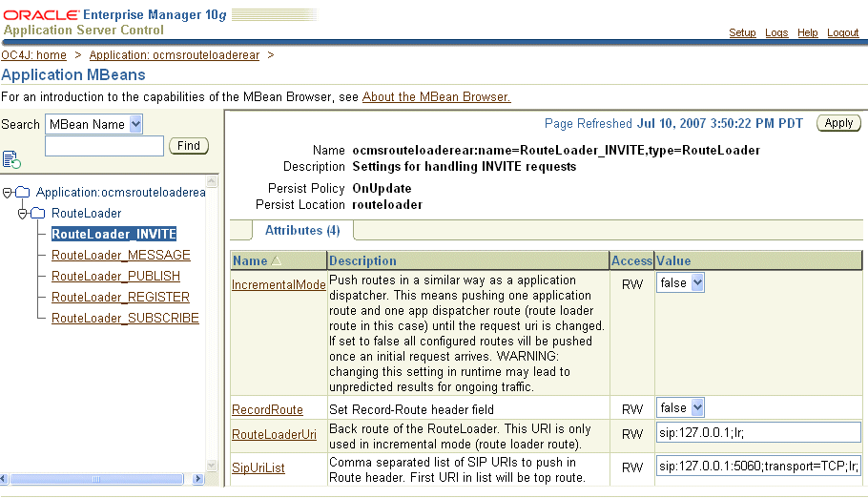The width and height of the screenshot is (868, 498).
Task: Select RouteLoader_SUBSCRIBE in the tree
Action: click(125, 318)
